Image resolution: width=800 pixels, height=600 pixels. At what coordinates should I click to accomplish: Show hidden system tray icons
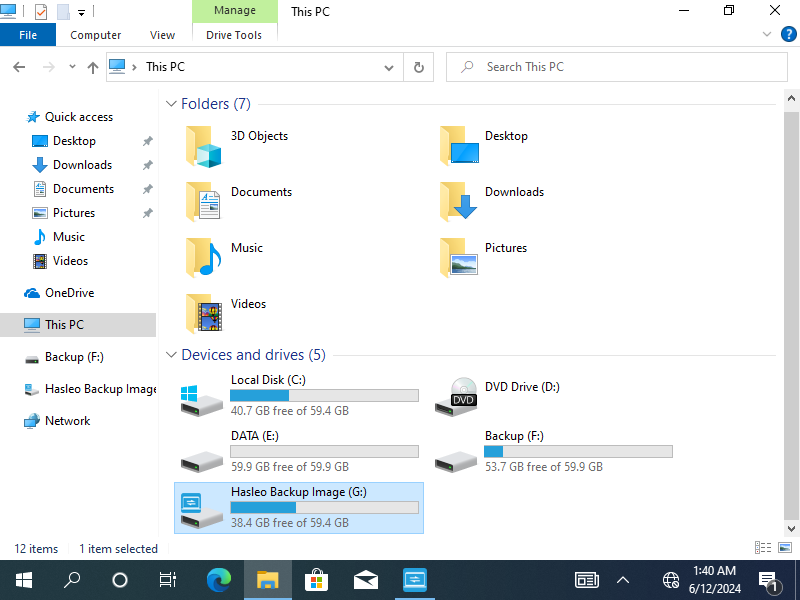tap(622, 580)
